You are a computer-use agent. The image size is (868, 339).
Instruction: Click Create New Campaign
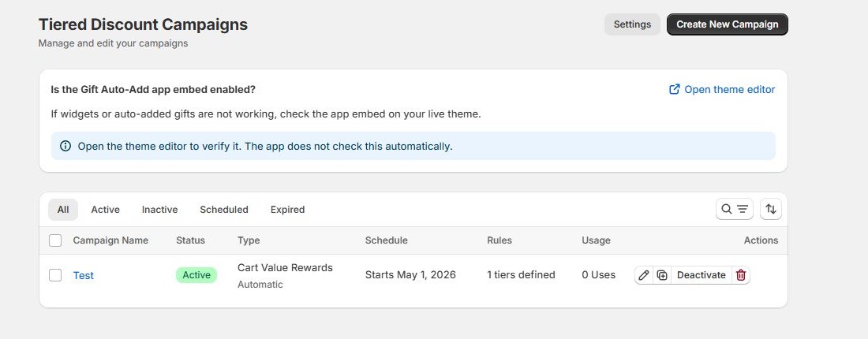tap(727, 24)
